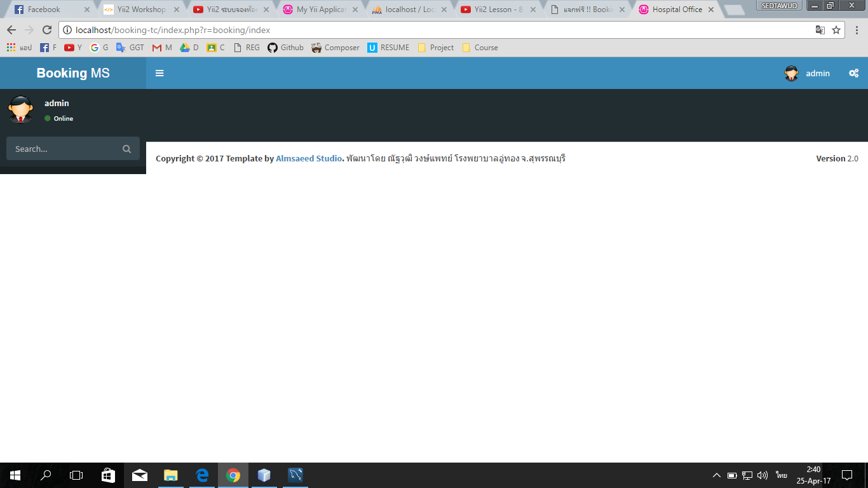The height and width of the screenshot is (488, 868).
Task: Click the Version 2.0 text
Action: click(x=837, y=158)
